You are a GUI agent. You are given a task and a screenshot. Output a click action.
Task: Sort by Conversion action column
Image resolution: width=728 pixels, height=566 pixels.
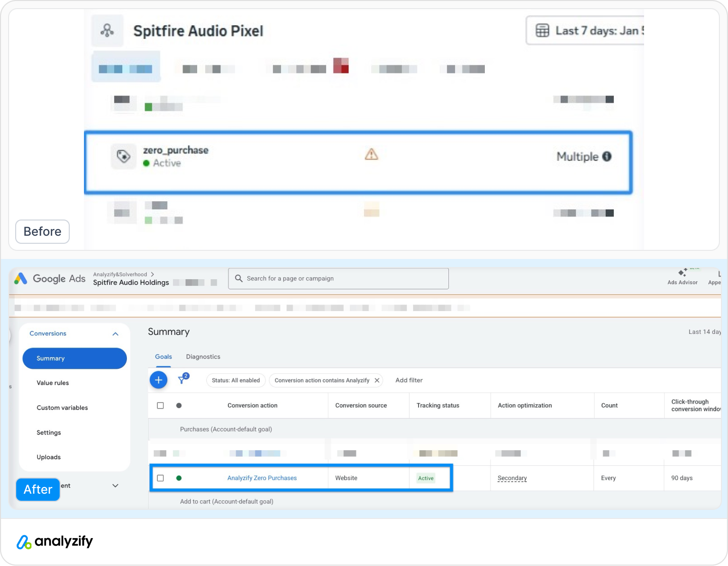click(x=252, y=406)
